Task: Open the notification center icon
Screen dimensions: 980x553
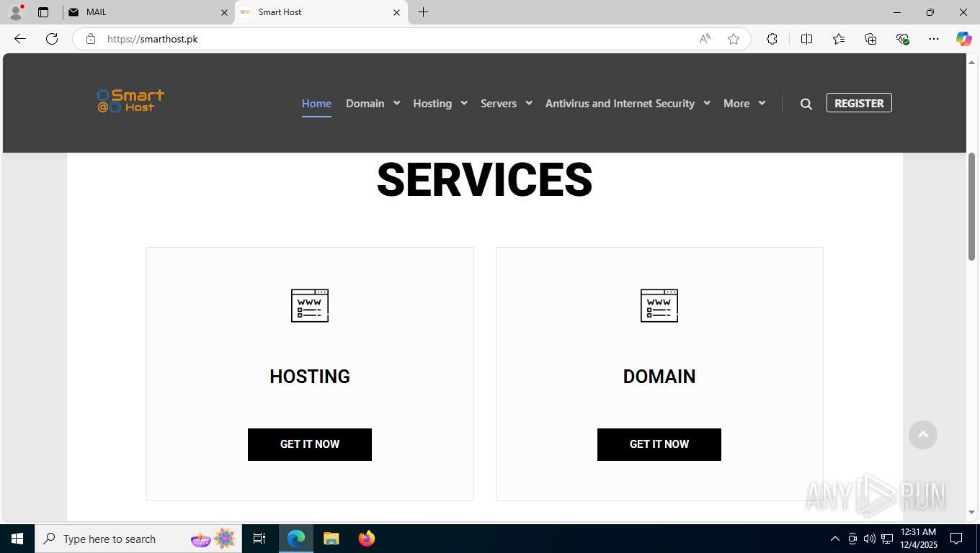Action: coord(956,539)
